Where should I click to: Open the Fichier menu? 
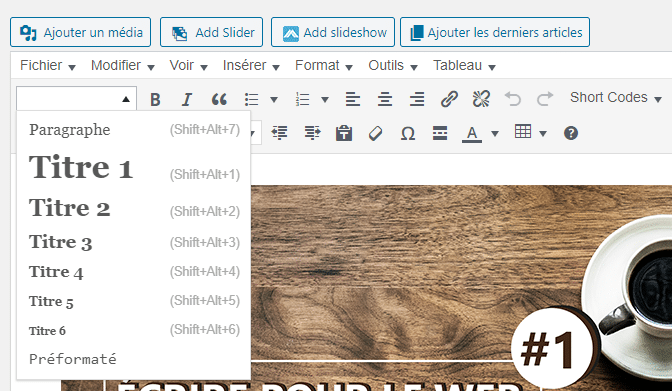48,66
